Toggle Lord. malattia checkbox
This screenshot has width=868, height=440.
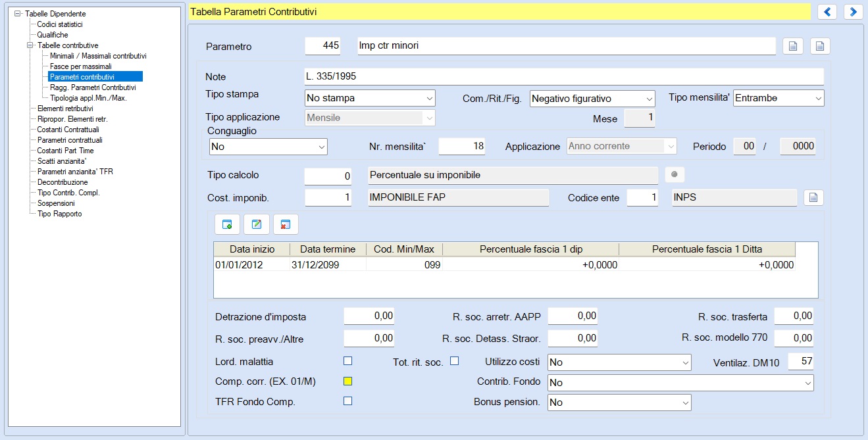coord(348,360)
